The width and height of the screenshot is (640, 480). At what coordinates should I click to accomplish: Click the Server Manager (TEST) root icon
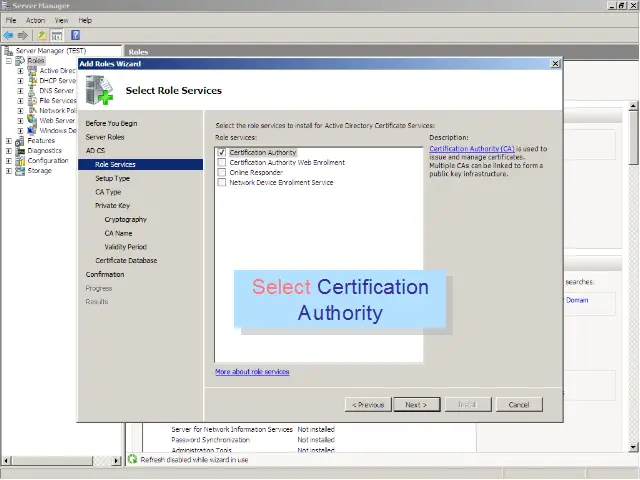pyautogui.click(x=8, y=51)
